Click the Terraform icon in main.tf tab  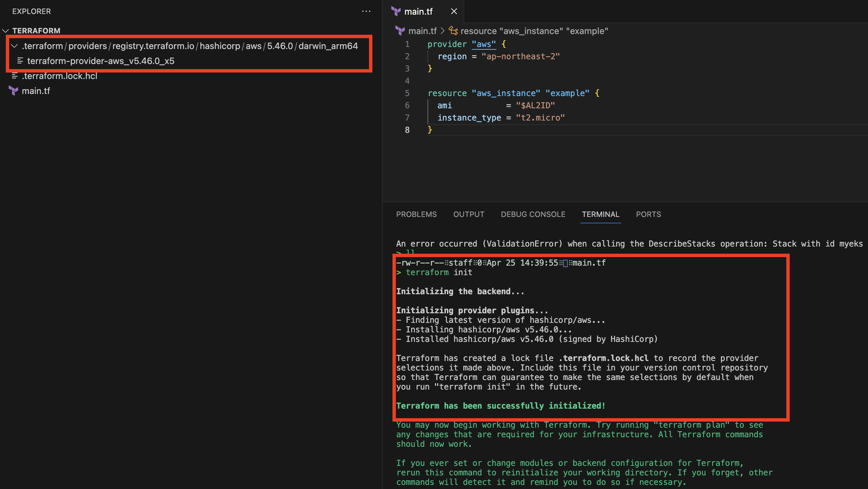click(x=396, y=11)
